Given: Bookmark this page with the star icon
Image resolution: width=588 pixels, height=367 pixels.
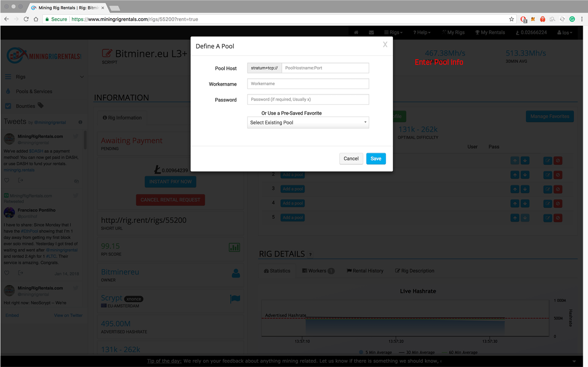Looking at the screenshot, I should pos(511,19).
